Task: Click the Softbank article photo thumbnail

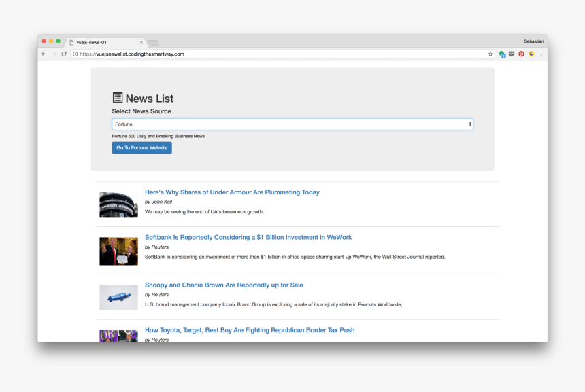Action: point(118,251)
